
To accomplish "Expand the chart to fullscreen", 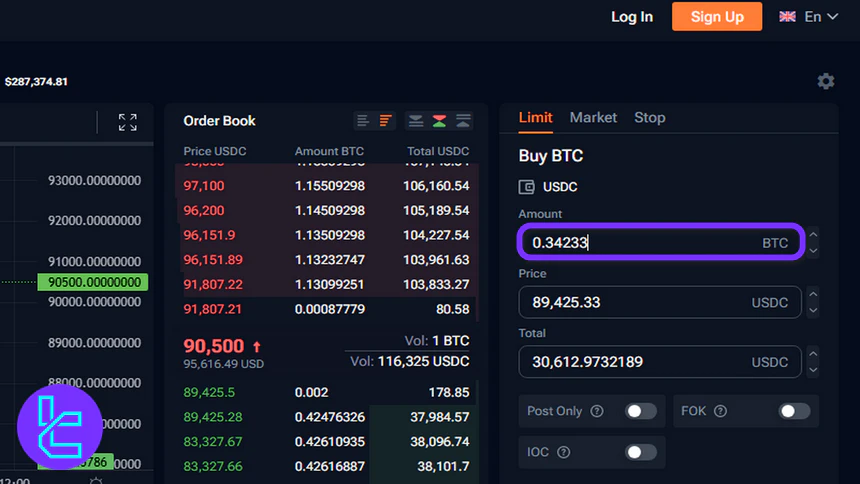I will 127,122.
